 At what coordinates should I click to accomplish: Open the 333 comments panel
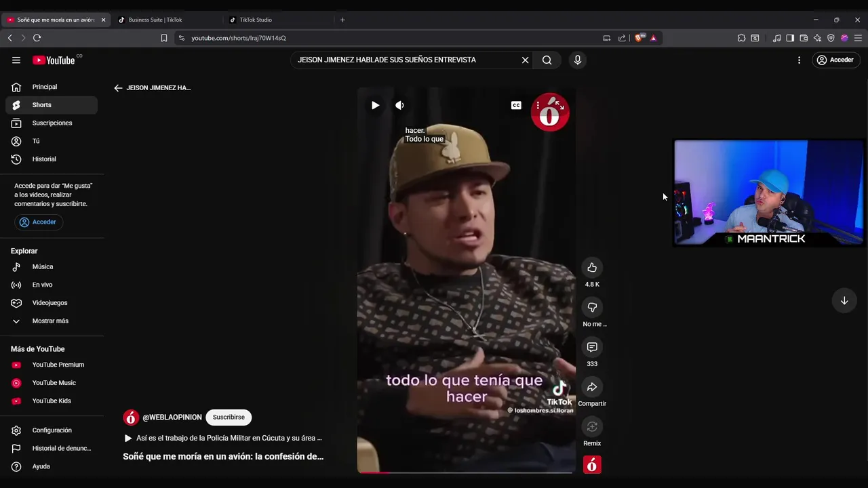[x=592, y=347]
